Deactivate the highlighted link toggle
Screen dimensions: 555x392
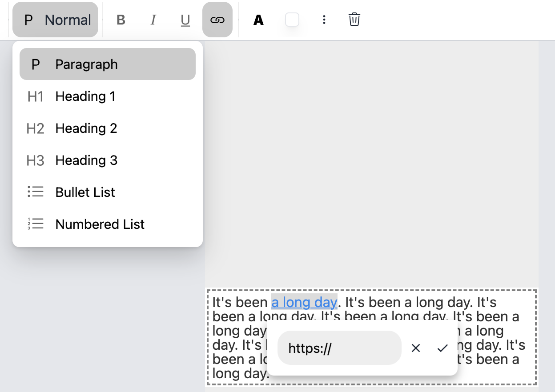[x=217, y=20]
